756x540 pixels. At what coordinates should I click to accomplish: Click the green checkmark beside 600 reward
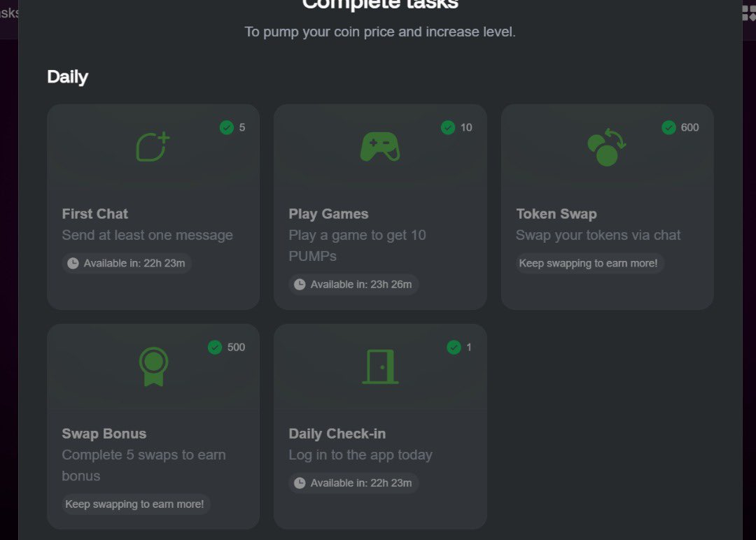point(668,127)
